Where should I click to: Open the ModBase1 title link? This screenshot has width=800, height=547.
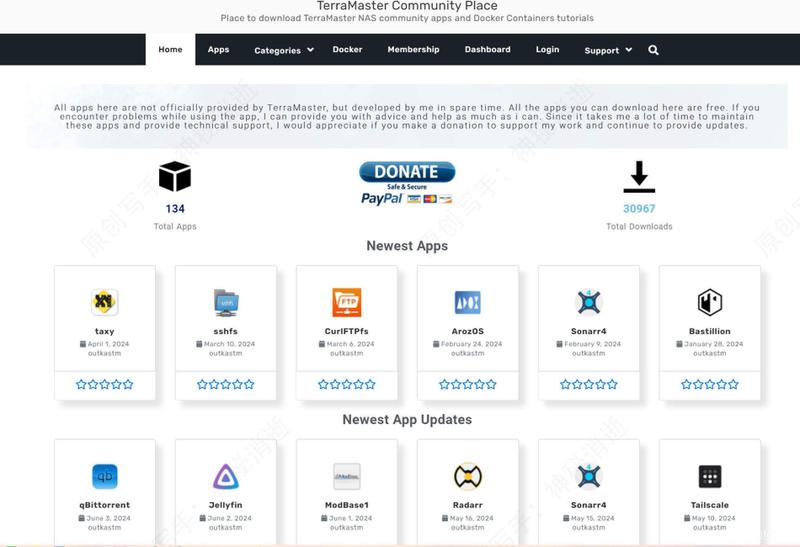click(x=346, y=505)
